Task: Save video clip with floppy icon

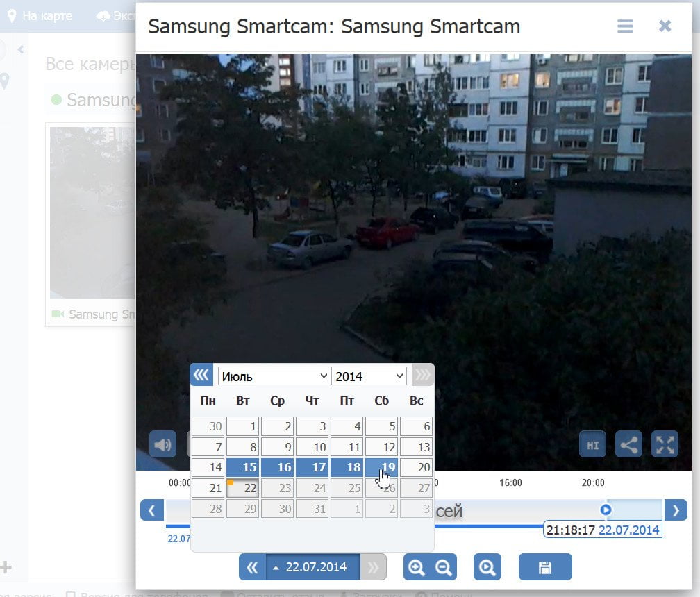Action: (545, 567)
